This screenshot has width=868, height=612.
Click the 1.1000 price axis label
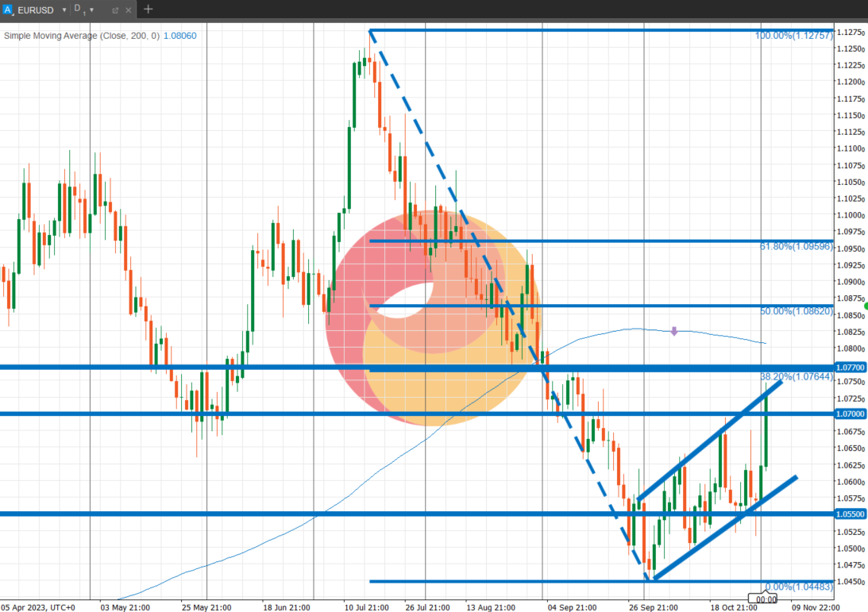pos(851,215)
